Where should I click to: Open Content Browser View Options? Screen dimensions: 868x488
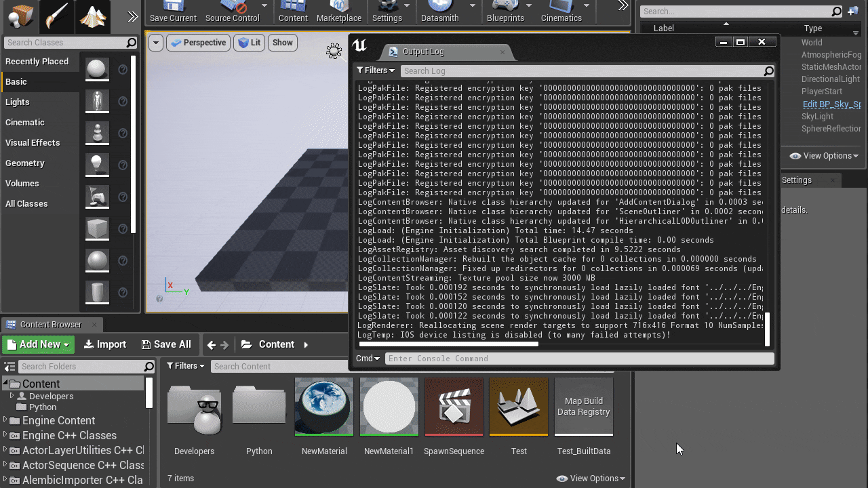pos(591,479)
